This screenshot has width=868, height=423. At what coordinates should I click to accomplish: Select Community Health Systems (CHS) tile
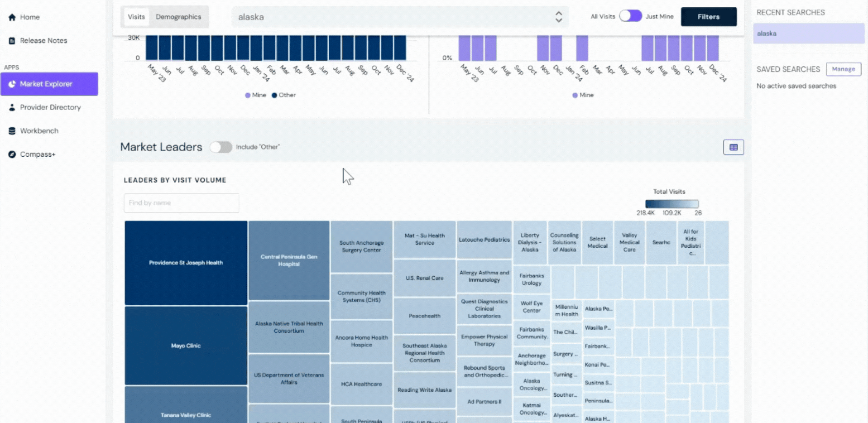pos(361,297)
